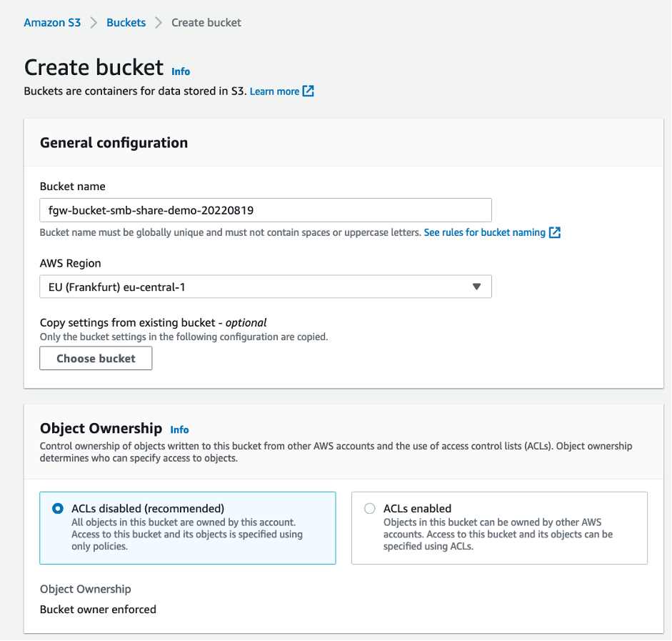672x641 pixels.
Task: Click the Create bucket breadcrumb item
Action: 206,22
